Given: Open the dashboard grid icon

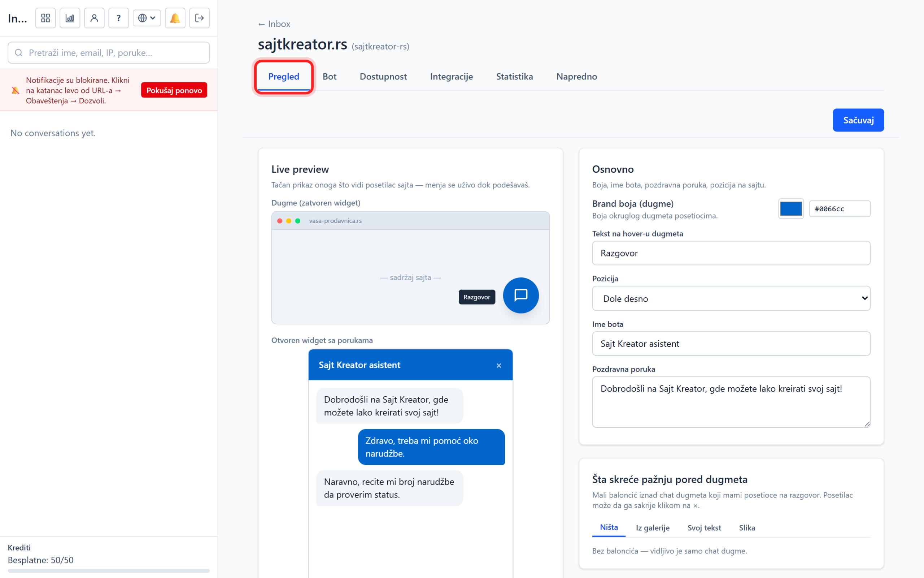Looking at the screenshot, I should click(45, 18).
